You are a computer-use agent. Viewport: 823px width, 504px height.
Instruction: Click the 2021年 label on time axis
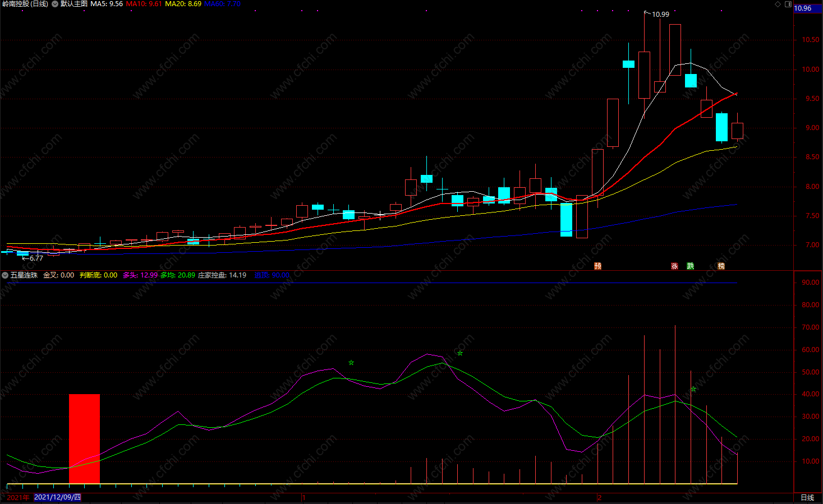point(18,497)
